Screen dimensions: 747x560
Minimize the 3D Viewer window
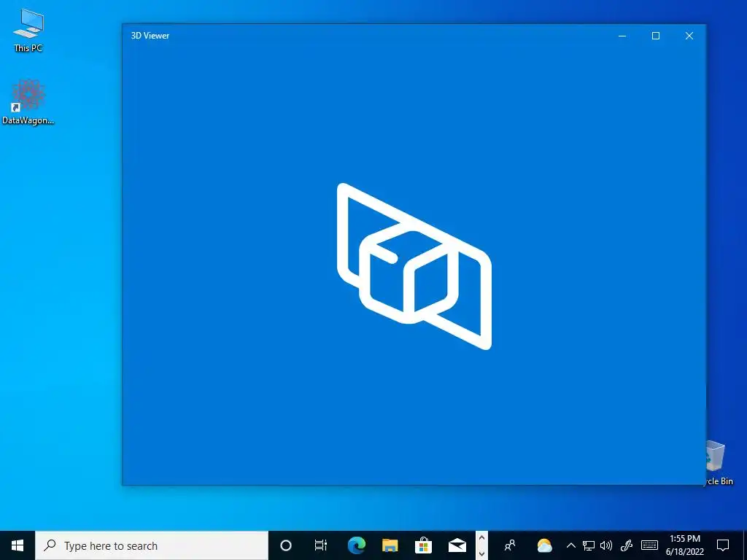click(622, 36)
